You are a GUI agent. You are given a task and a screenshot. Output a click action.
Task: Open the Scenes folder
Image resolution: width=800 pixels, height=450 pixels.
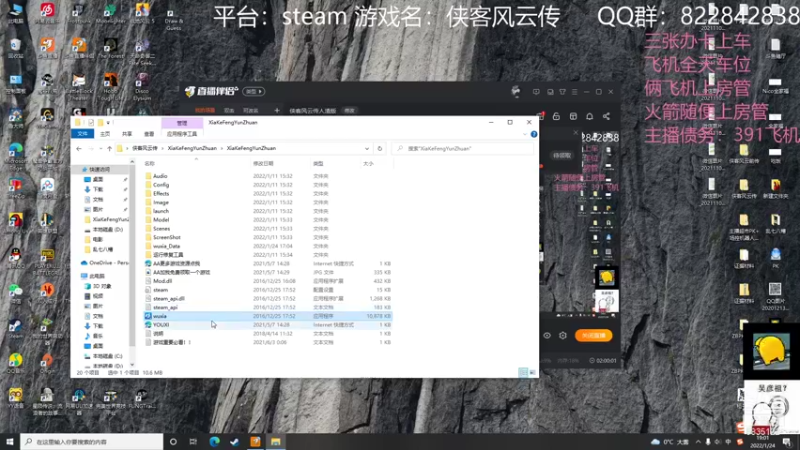click(161, 229)
